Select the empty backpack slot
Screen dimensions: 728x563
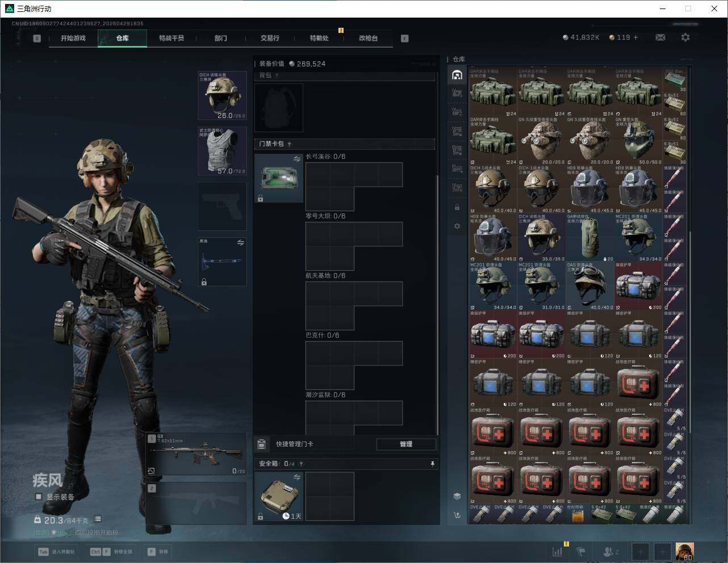(x=279, y=108)
